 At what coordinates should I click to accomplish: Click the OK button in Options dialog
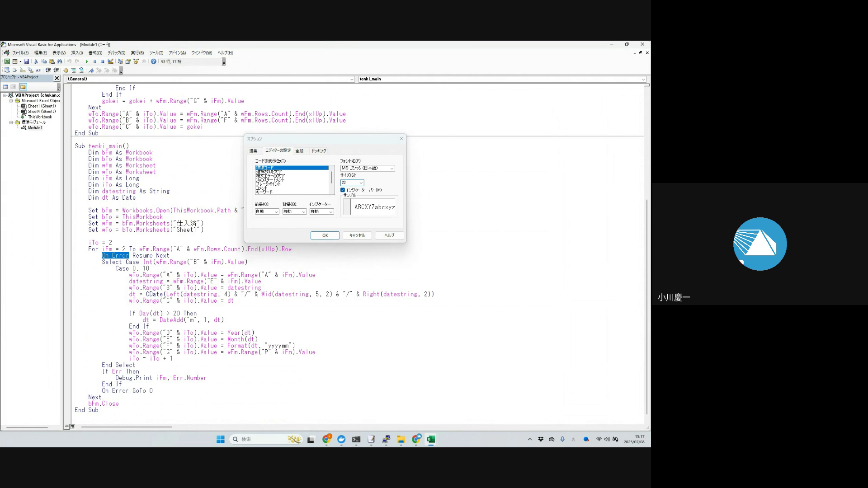pos(325,235)
